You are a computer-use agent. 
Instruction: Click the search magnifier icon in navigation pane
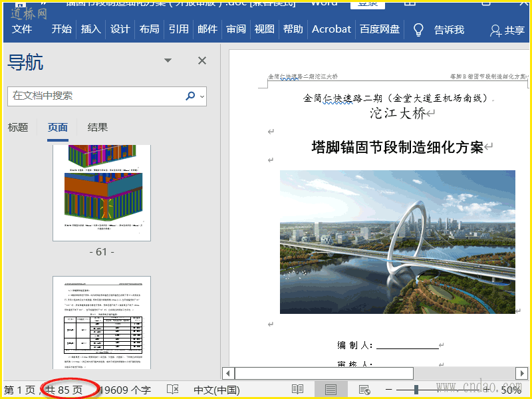190,96
